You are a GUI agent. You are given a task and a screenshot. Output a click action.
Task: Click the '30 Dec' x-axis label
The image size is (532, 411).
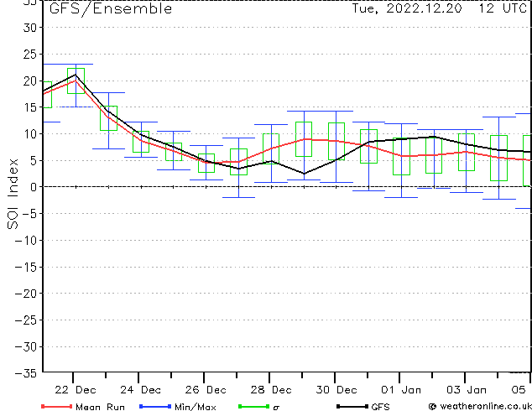(336, 390)
